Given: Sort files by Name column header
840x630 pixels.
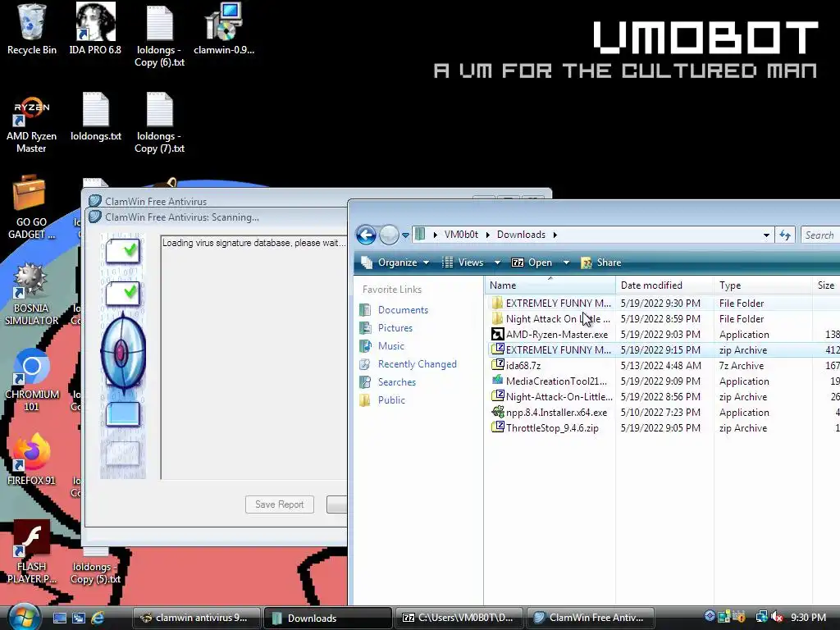Looking at the screenshot, I should pos(550,285).
